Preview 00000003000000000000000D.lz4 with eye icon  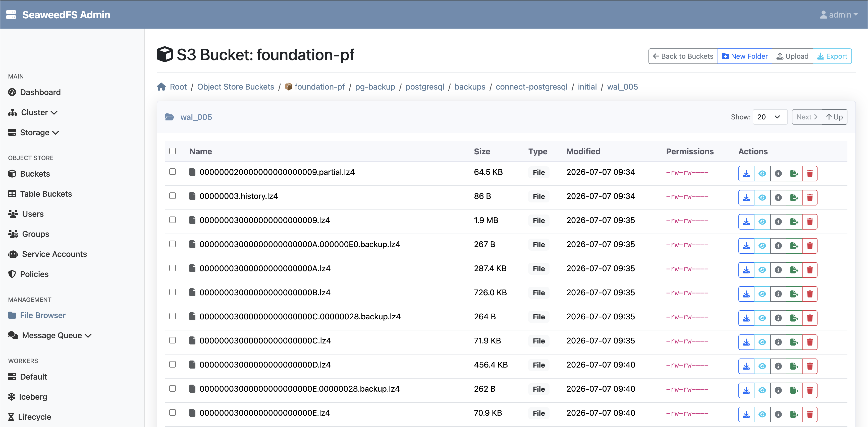point(762,366)
